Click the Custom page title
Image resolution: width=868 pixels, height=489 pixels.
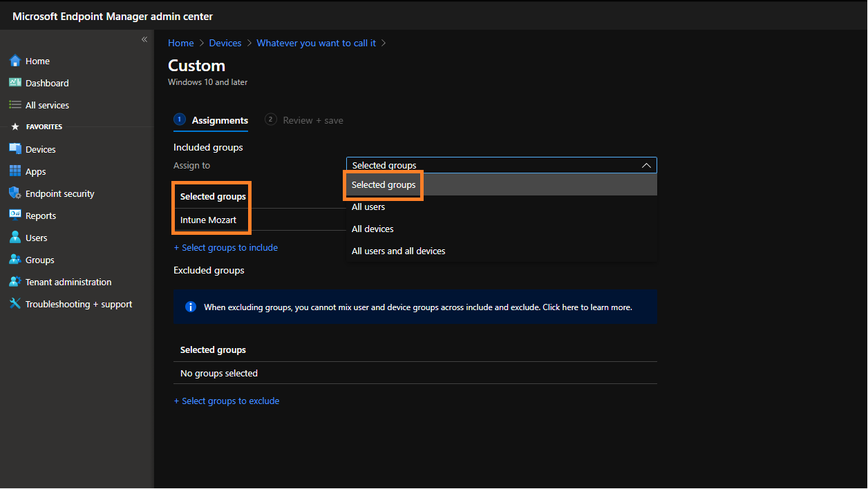197,66
